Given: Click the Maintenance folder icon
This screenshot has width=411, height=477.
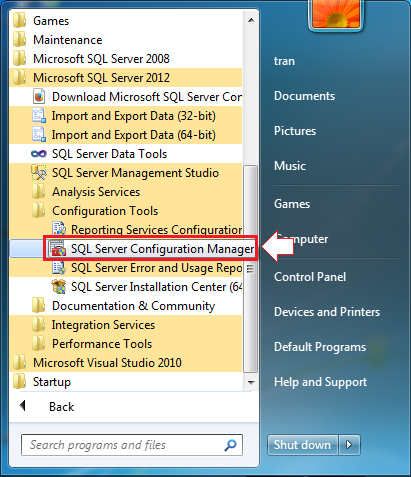Looking at the screenshot, I should 20,40.
